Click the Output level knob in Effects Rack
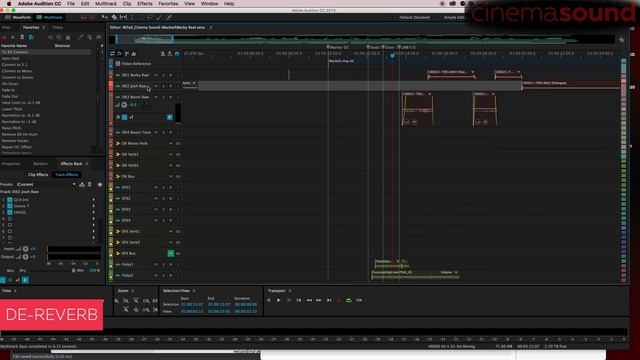640x360 pixels. tap(25, 257)
